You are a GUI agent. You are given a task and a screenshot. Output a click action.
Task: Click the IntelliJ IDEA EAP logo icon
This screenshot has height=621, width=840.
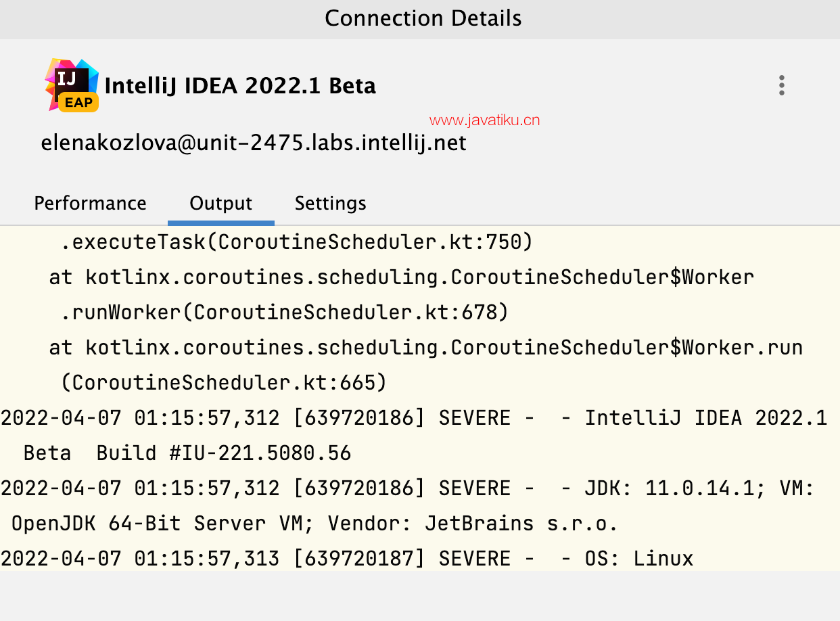tap(72, 85)
